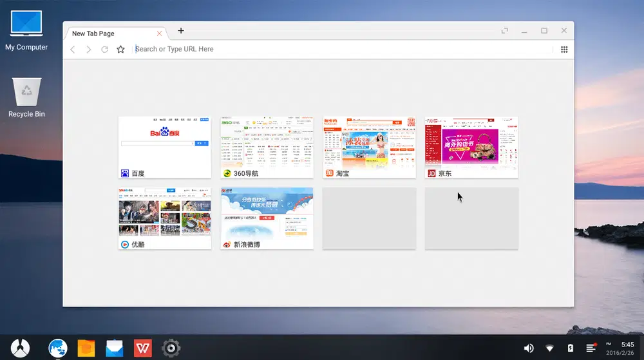Click the browser back arrow

tap(73, 49)
